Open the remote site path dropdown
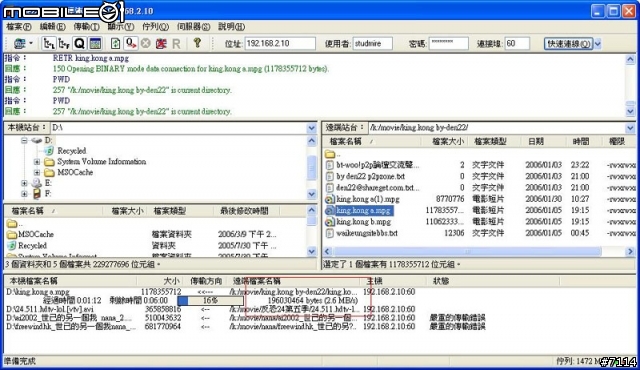 point(630,128)
